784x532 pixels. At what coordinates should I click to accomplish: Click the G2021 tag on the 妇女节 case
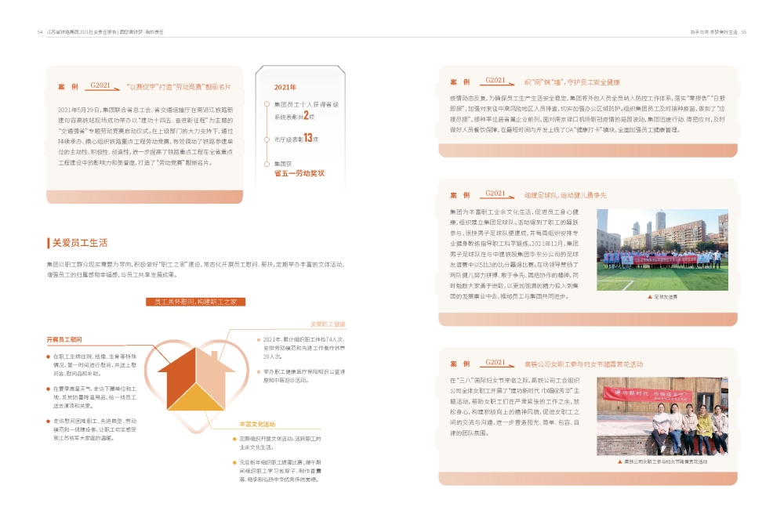pos(495,363)
